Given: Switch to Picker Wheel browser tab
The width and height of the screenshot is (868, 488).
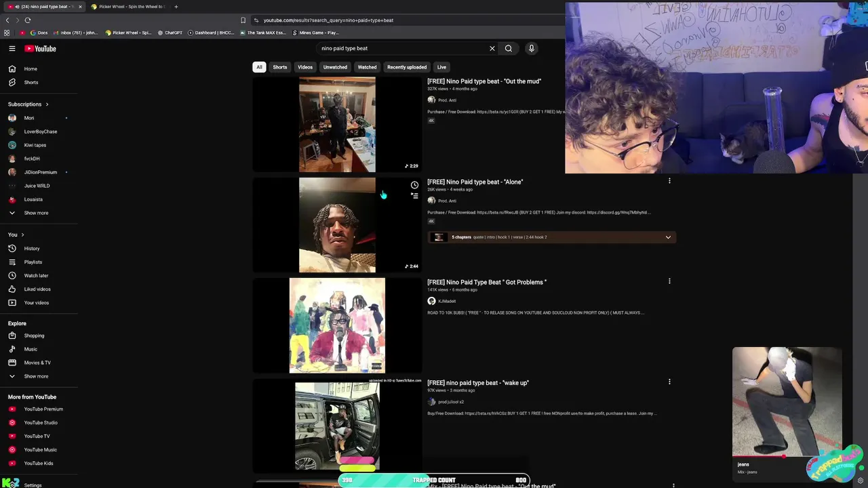Looking at the screenshot, I should point(127,7).
